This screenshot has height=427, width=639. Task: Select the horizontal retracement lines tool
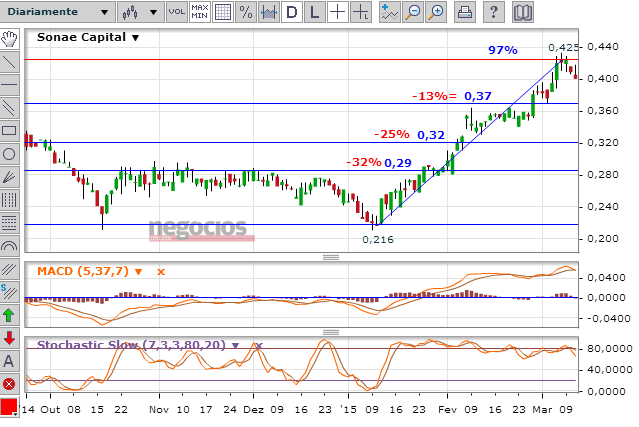point(9,223)
